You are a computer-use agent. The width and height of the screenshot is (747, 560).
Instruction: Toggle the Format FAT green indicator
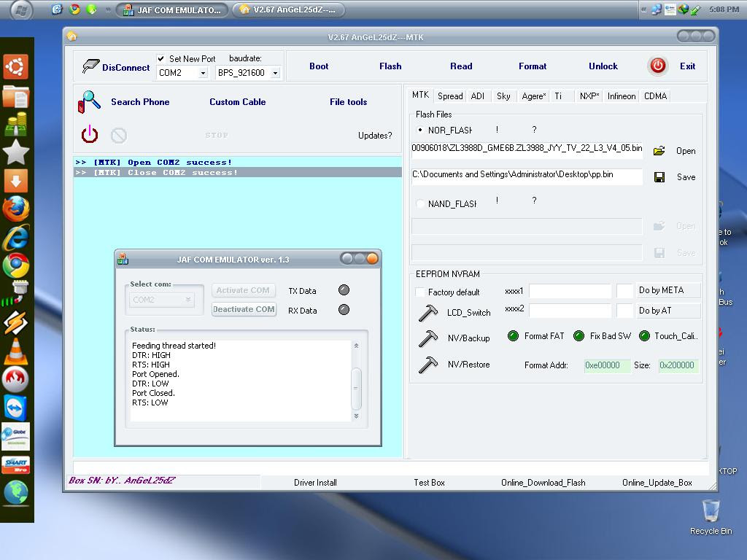pyautogui.click(x=513, y=336)
